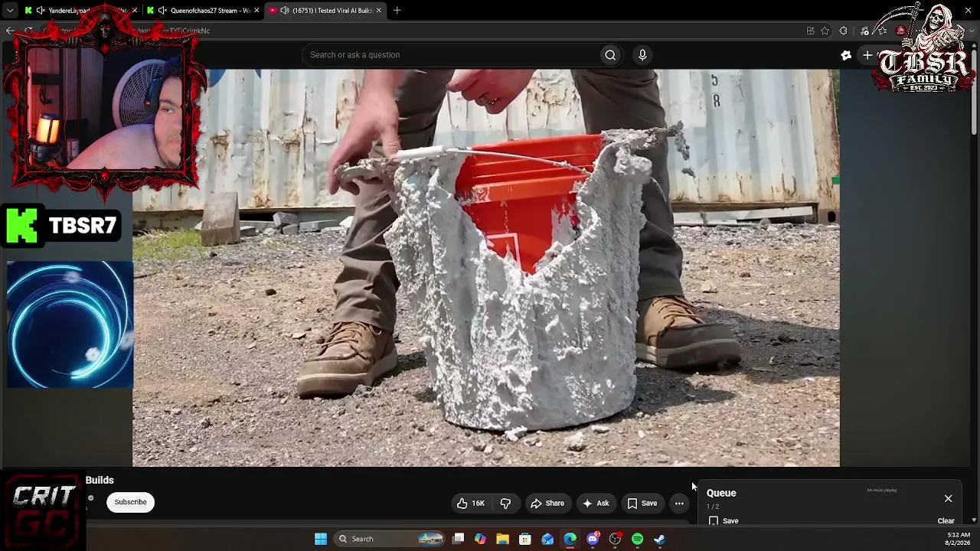The height and width of the screenshot is (551, 980).
Task: Switch to the YandereLilypad Kick tab
Action: point(80,11)
